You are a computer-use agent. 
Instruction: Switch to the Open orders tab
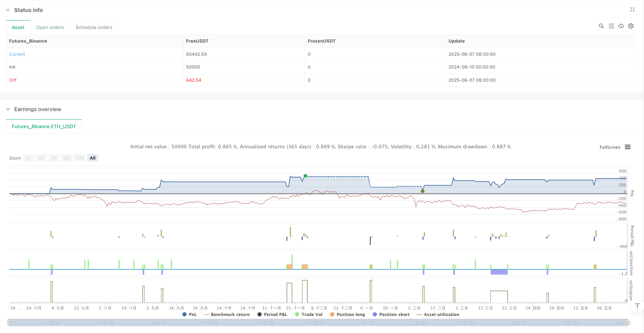[x=50, y=27]
